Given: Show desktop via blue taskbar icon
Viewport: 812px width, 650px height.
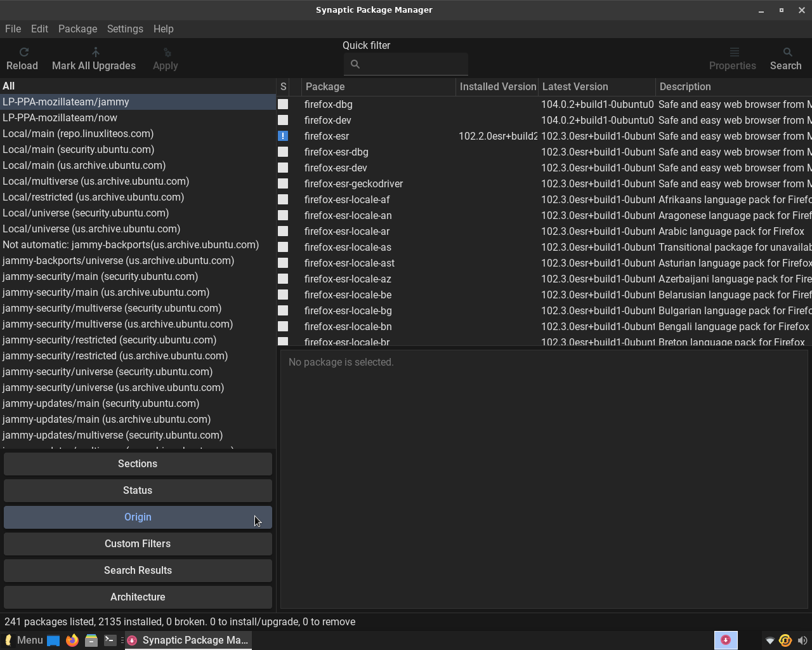Looking at the screenshot, I should [x=53, y=640].
